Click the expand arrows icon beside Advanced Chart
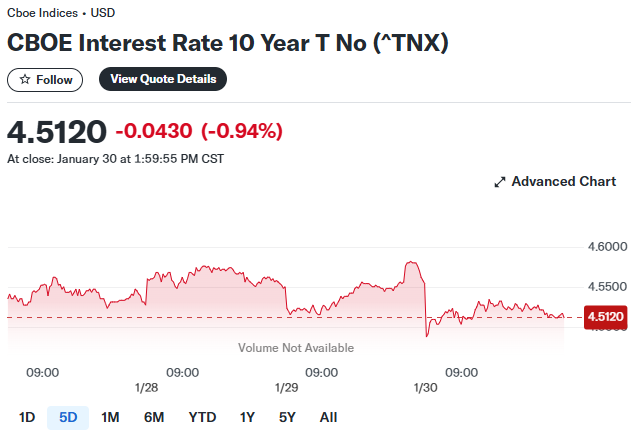 [x=500, y=182]
